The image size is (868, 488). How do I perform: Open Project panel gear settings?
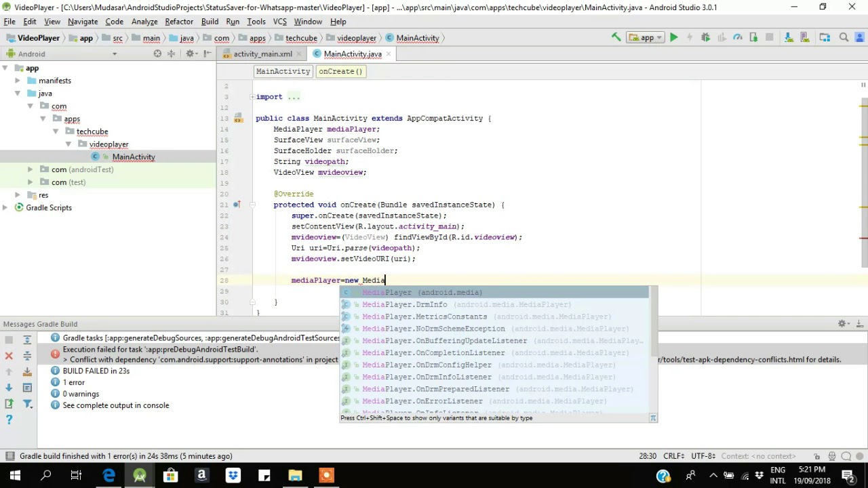191,54
